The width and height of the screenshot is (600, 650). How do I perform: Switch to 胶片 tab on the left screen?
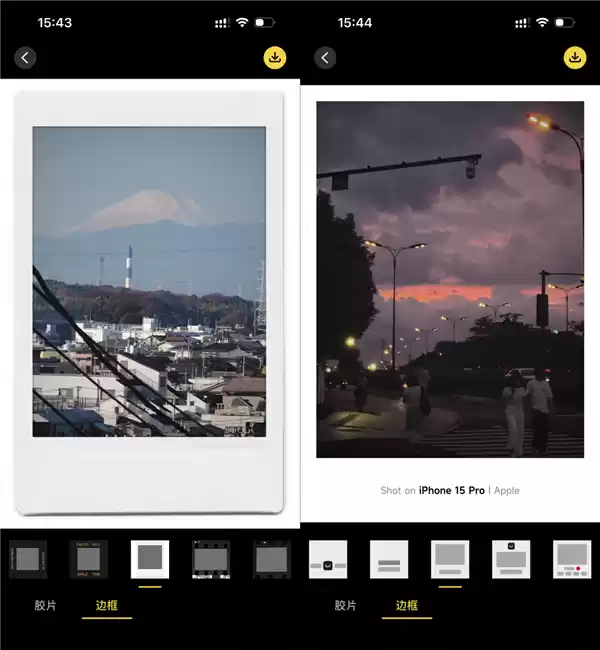(x=46, y=606)
